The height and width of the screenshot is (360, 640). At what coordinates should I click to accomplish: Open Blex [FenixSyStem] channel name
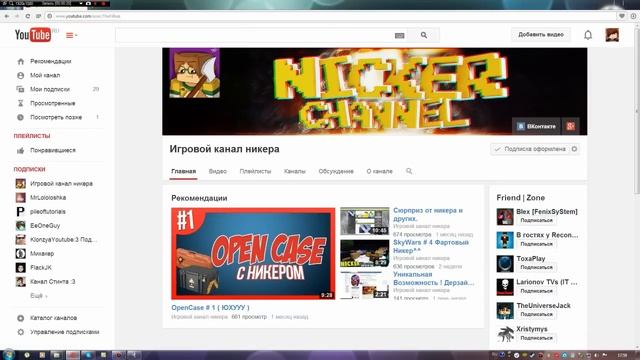tap(547, 212)
